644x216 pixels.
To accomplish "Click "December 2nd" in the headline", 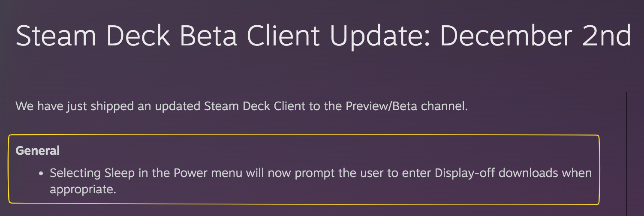I will [x=535, y=37].
